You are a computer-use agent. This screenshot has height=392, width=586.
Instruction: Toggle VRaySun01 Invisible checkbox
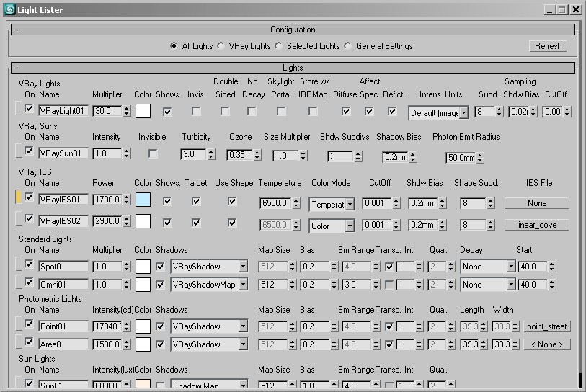(153, 153)
